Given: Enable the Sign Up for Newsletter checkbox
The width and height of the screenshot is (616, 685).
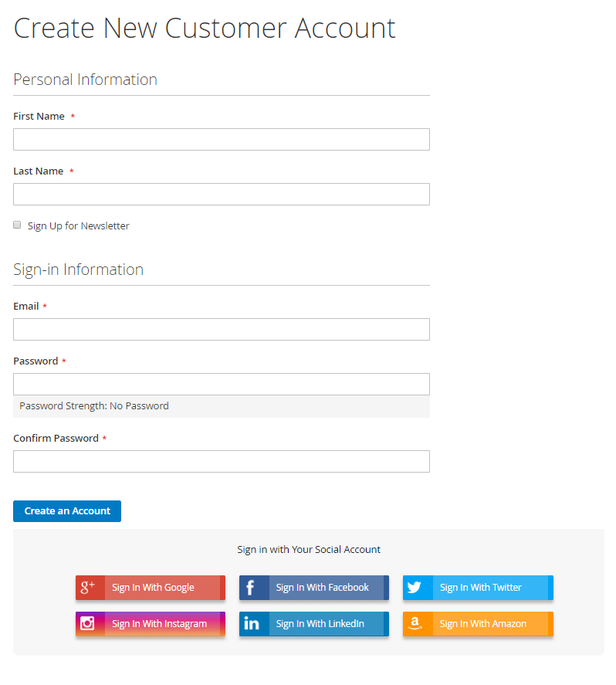Looking at the screenshot, I should (17, 225).
